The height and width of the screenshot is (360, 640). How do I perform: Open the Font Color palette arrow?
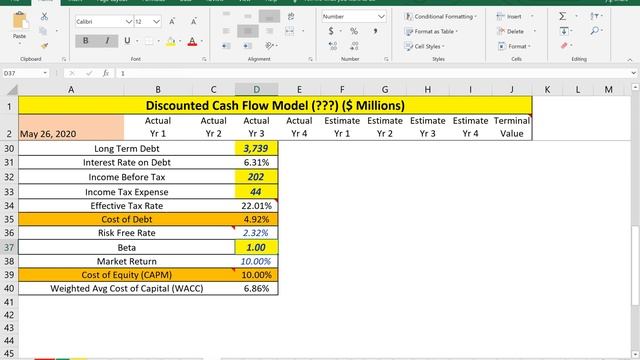(x=202, y=41)
